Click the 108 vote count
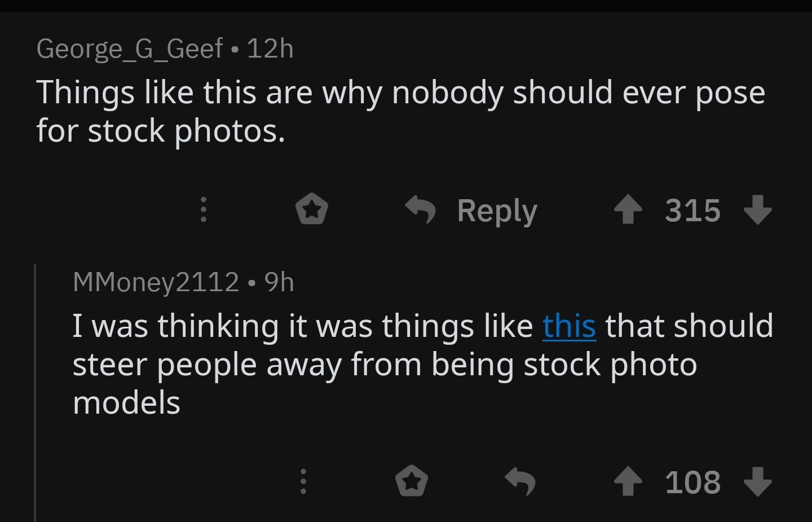The width and height of the screenshot is (812, 522). 693,481
